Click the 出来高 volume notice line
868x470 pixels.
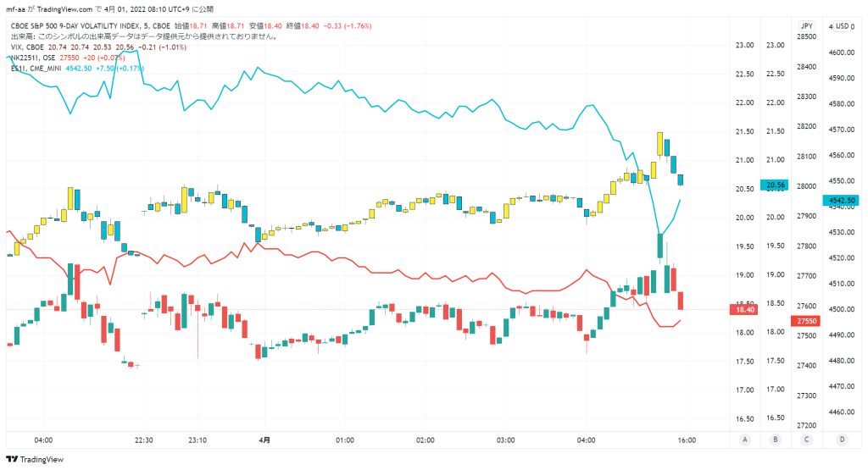144,36
